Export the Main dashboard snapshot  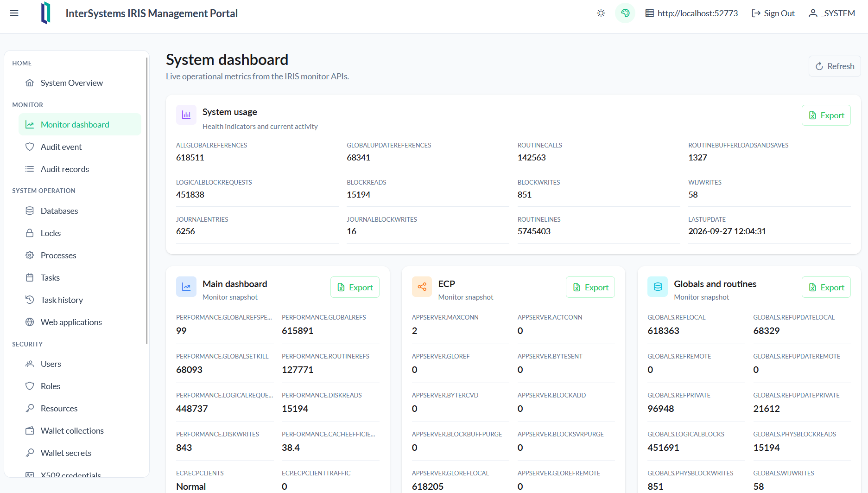(x=355, y=287)
